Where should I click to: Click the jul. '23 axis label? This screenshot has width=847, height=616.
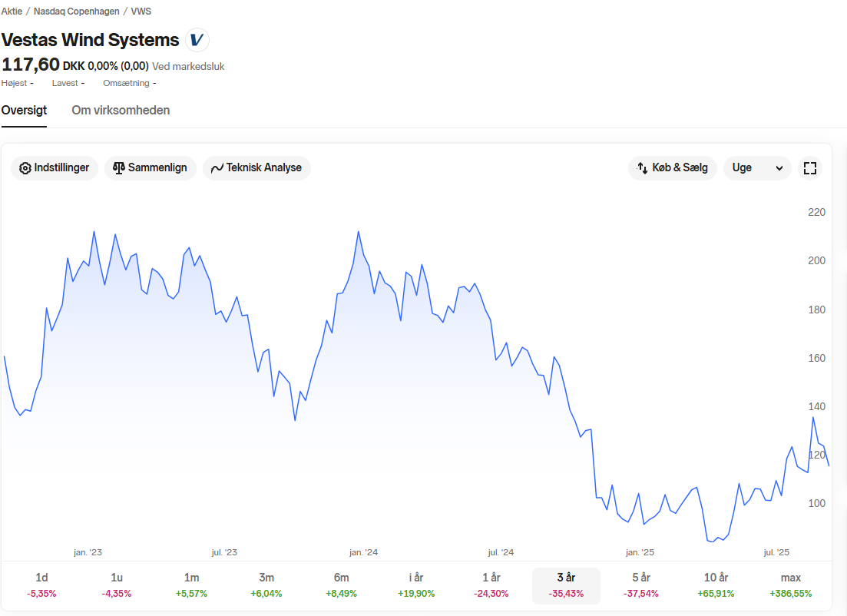(224, 552)
